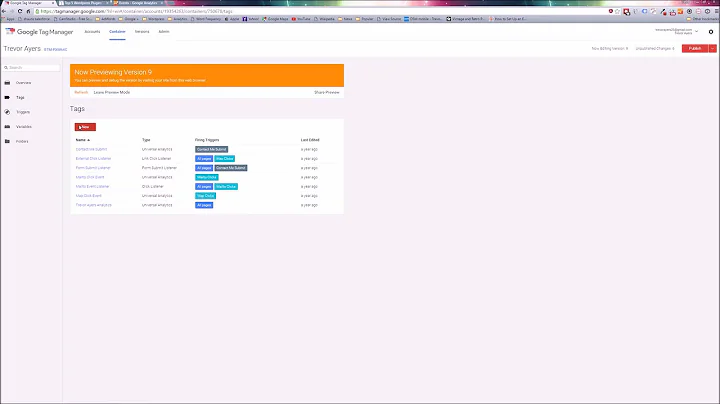Screen dimensions: 720x404
Task: Switch to the Wordpress Plugin browser tab
Action: (83, 3)
